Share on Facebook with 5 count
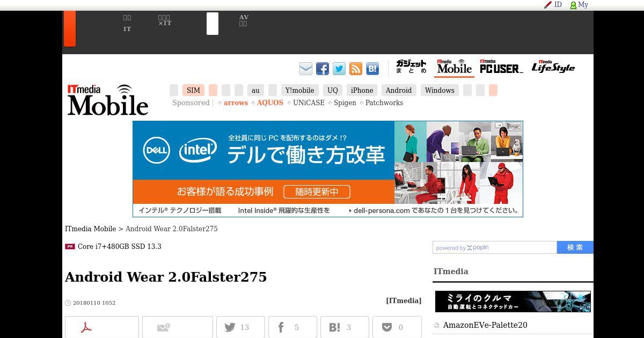Screen dimensions: 644x338 292,327
